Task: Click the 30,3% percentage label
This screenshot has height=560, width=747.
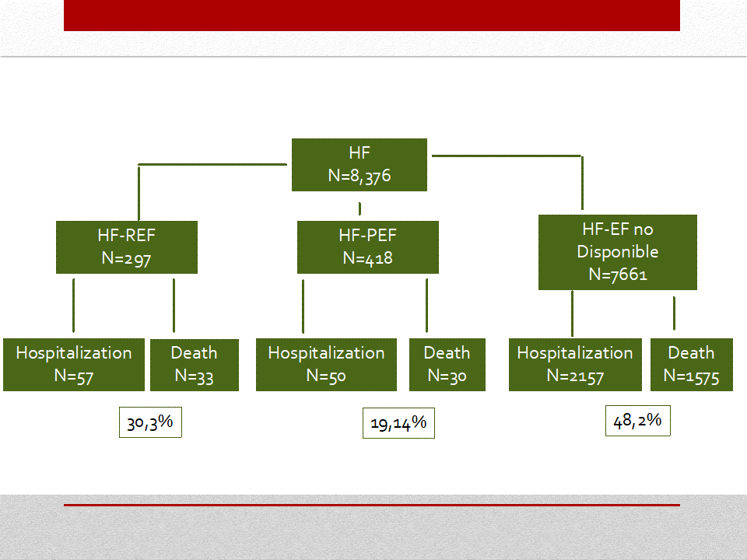Action: (x=150, y=422)
